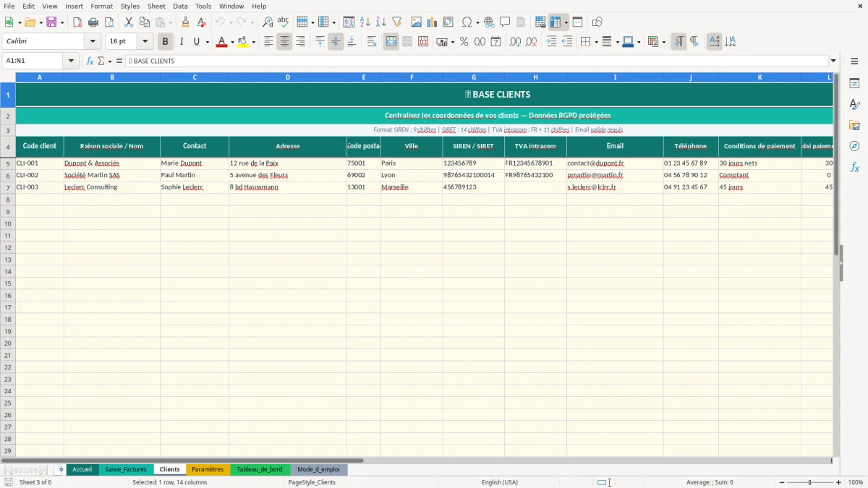
Task: Toggle Center Vertically alignment
Action: (x=336, y=42)
